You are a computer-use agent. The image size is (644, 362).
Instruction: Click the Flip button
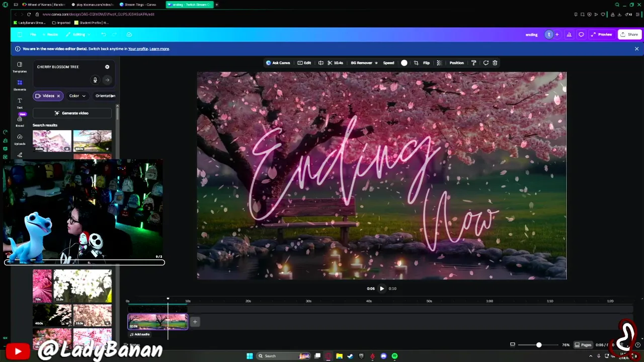click(x=426, y=63)
